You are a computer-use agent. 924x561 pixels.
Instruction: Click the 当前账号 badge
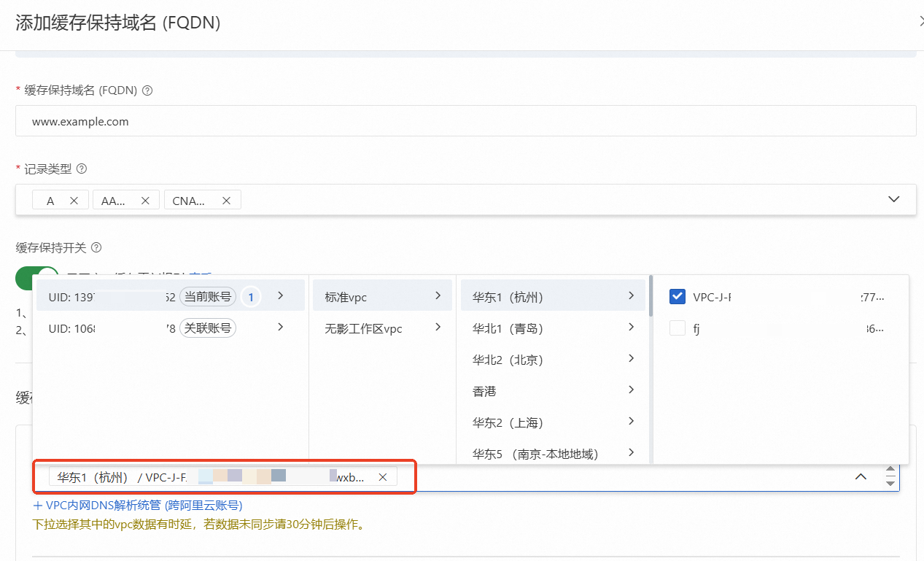(x=208, y=296)
